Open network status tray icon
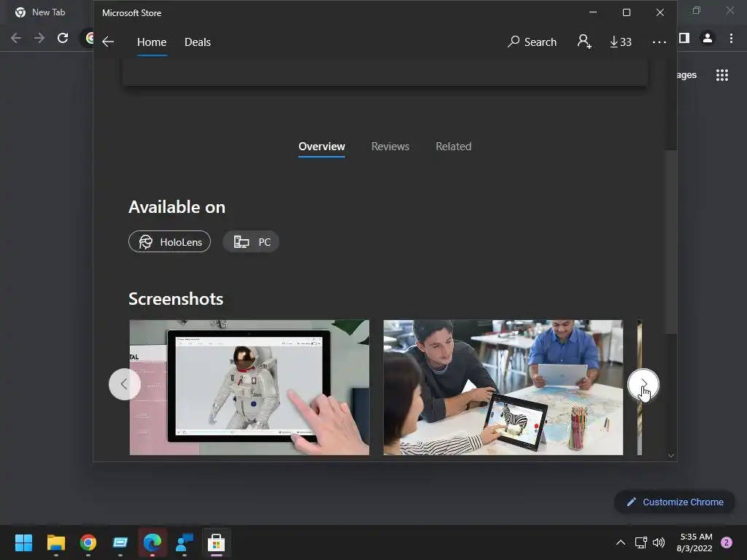Image resolution: width=747 pixels, height=560 pixels. coord(640,542)
